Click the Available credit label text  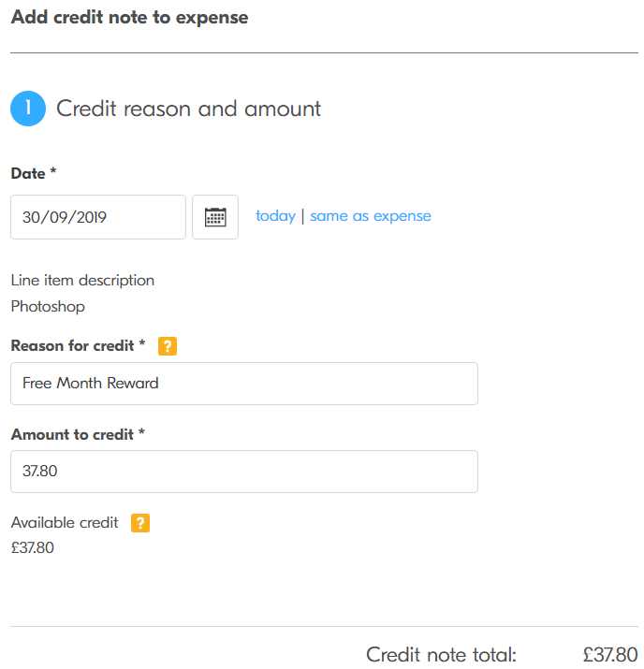pos(65,523)
